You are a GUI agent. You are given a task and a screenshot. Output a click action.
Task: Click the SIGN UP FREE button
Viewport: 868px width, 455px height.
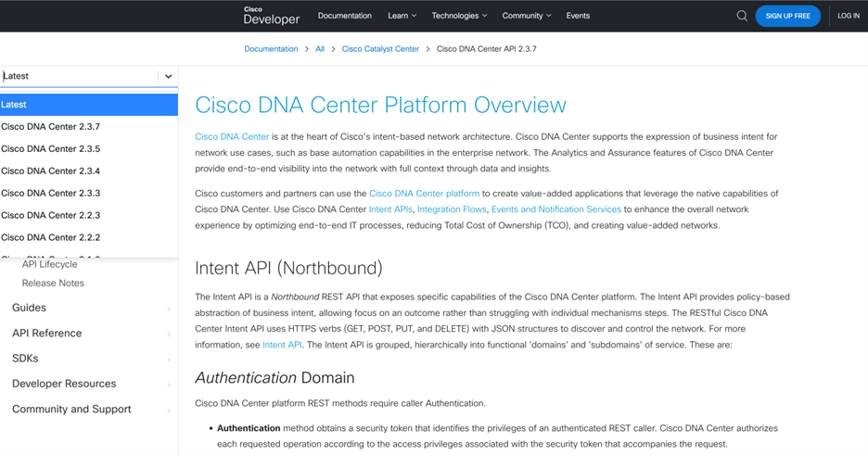[787, 16]
